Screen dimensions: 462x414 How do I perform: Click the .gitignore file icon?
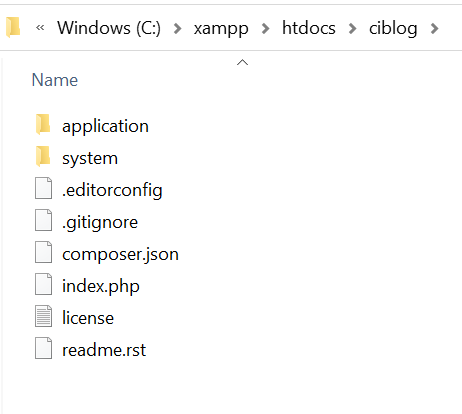[x=43, y=220]
